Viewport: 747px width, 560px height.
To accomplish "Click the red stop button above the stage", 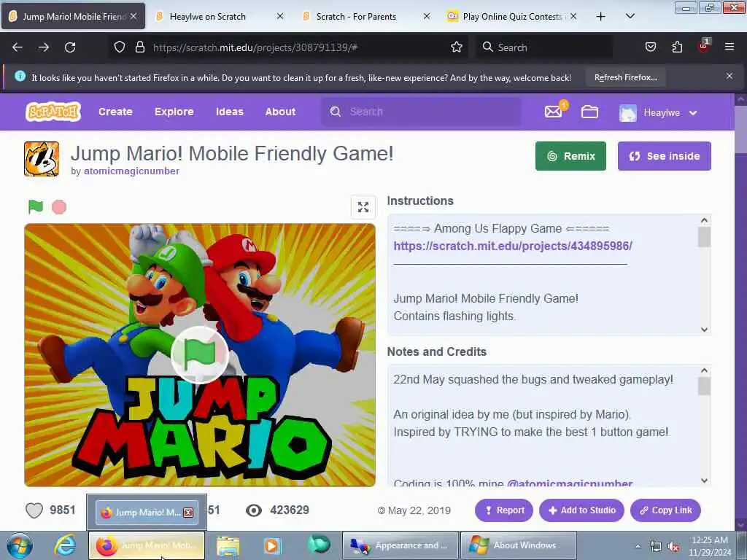I will click(x=59, y=207).
